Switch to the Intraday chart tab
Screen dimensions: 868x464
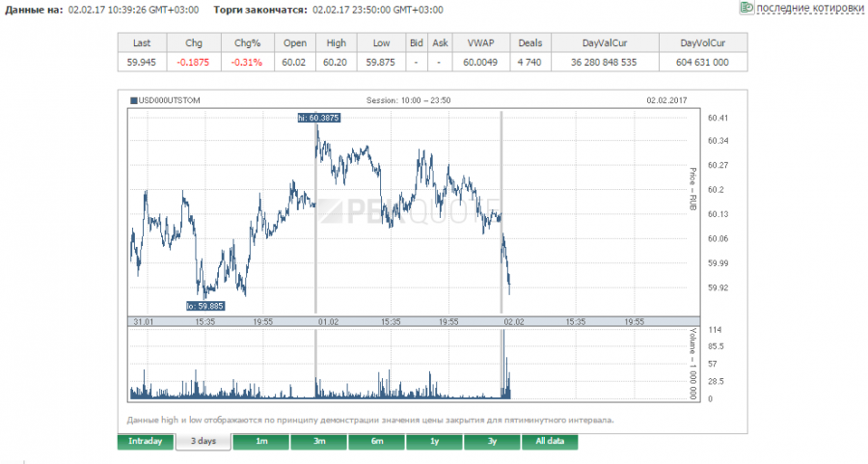tap(146, 442)
